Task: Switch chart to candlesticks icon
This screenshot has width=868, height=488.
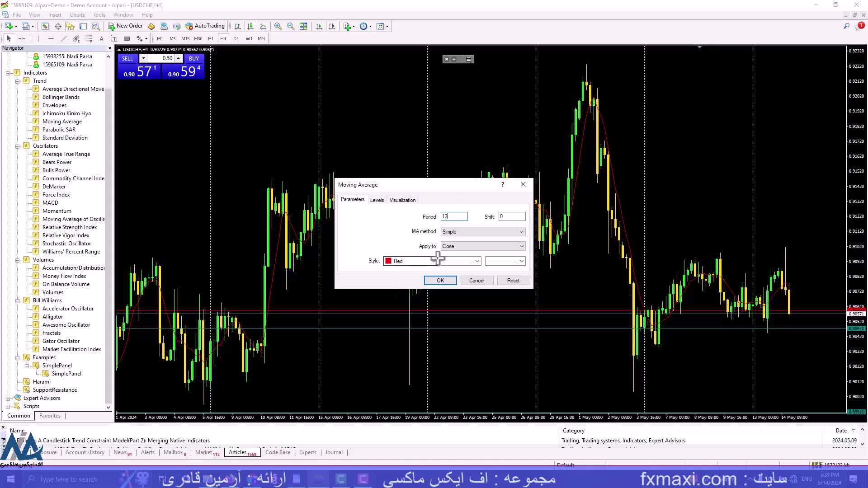Action: click(250, 26)
